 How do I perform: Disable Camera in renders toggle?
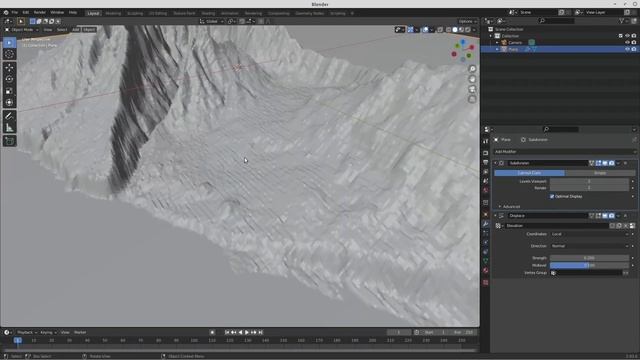pyautogui.click(x=634, y=42)
